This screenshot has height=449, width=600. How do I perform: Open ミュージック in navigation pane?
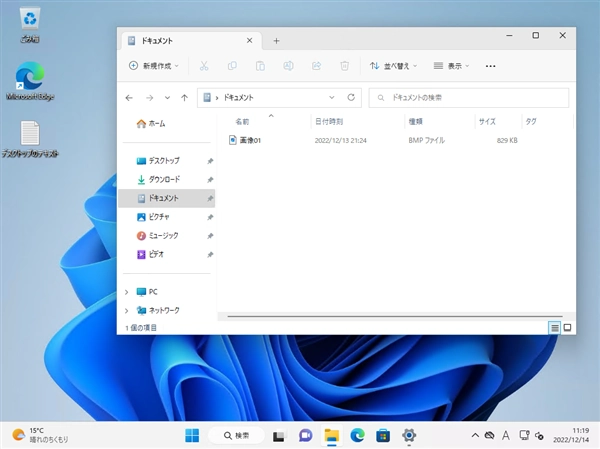[167, 236]
